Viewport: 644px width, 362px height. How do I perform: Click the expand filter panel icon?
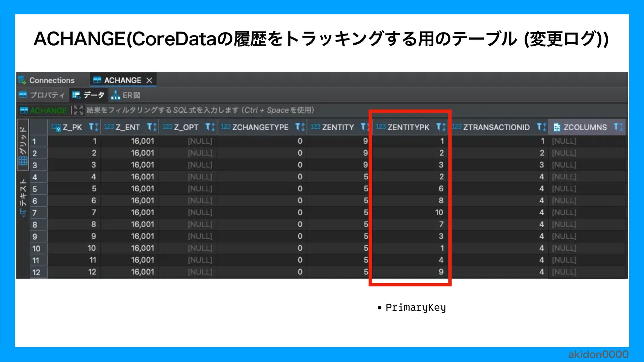[x=78, y=110]
